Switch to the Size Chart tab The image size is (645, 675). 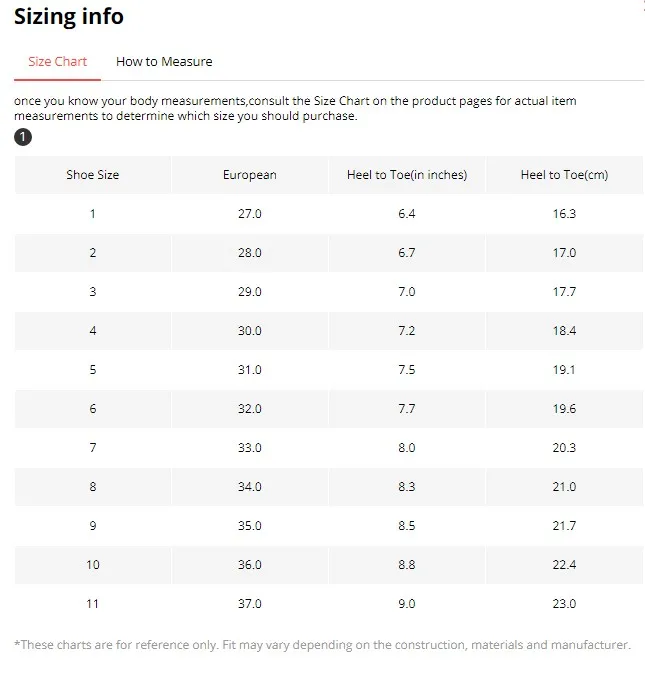[58, 62]
